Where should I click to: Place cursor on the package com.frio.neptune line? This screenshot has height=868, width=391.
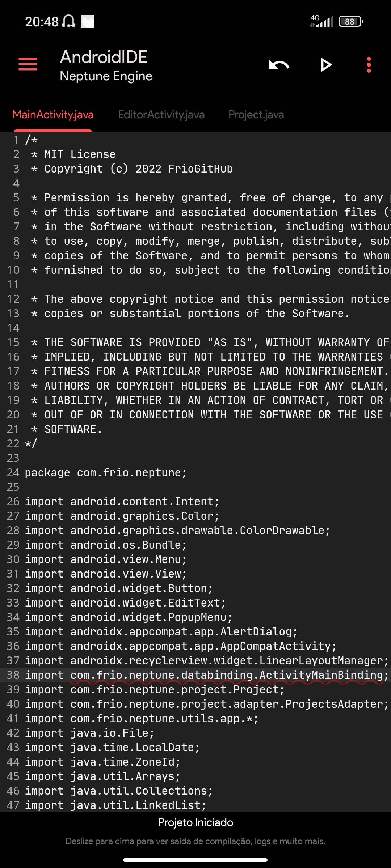pos(105,472)
